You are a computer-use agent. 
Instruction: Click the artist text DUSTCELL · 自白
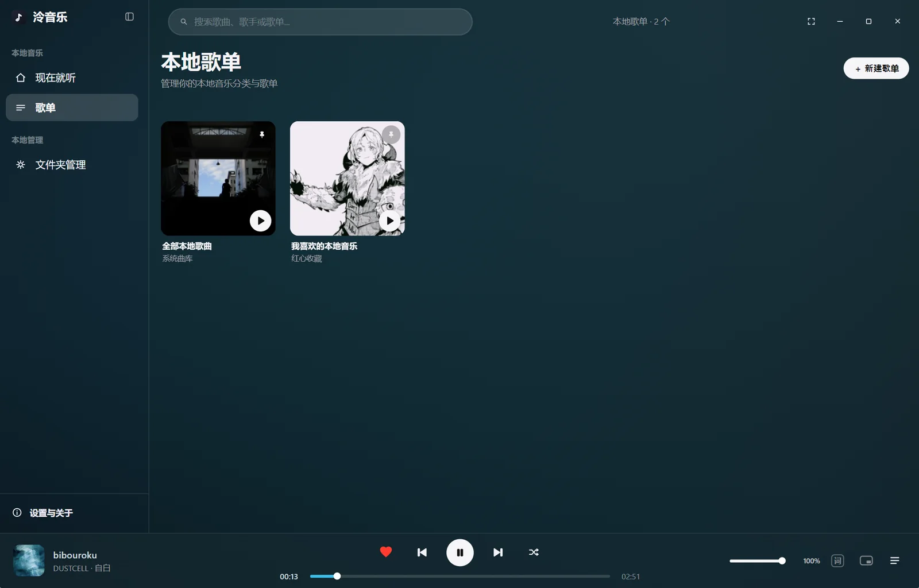tap(82, 568)
